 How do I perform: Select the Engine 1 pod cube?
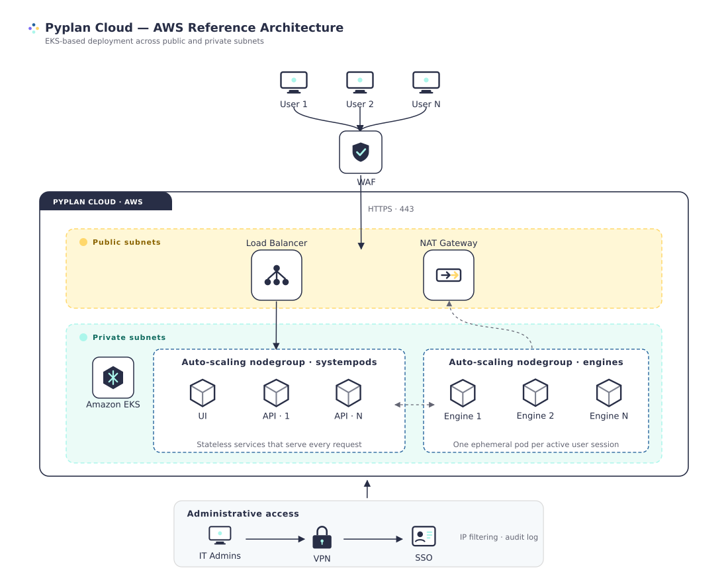coord(463,393)
